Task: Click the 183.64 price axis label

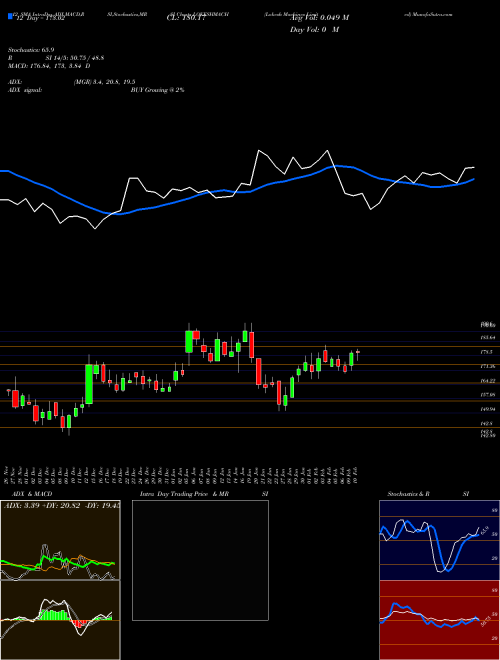Action: pos(488,338)
